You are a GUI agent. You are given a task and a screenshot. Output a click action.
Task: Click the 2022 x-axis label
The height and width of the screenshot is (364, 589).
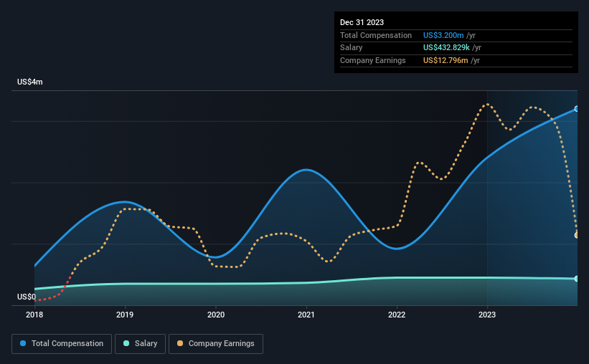[x=397, y=315]
